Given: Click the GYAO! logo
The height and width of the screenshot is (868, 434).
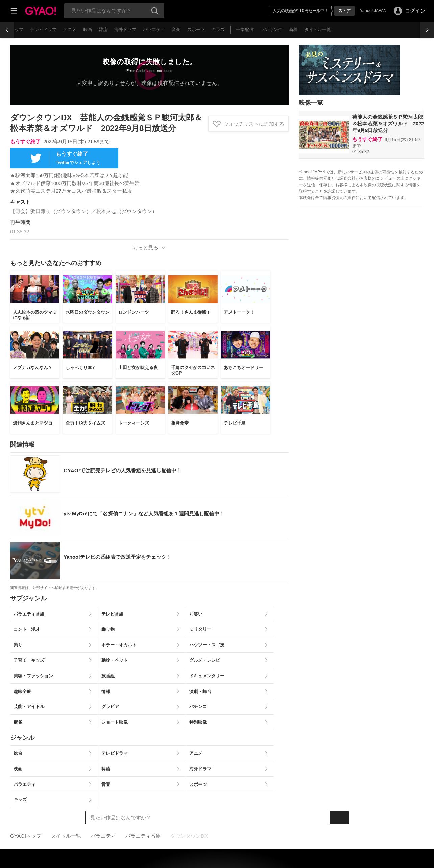Looking at the screenshot, I should click(x=41, y=11).
